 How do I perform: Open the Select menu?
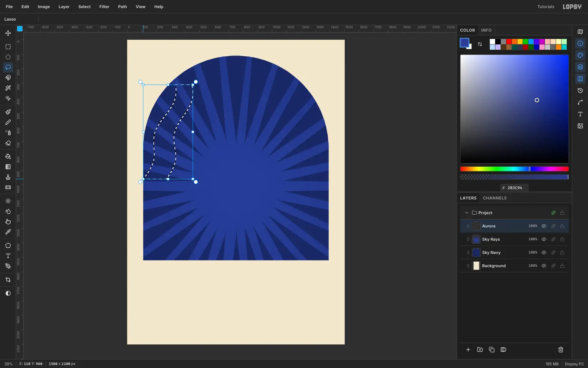click(x=85, y=7)
